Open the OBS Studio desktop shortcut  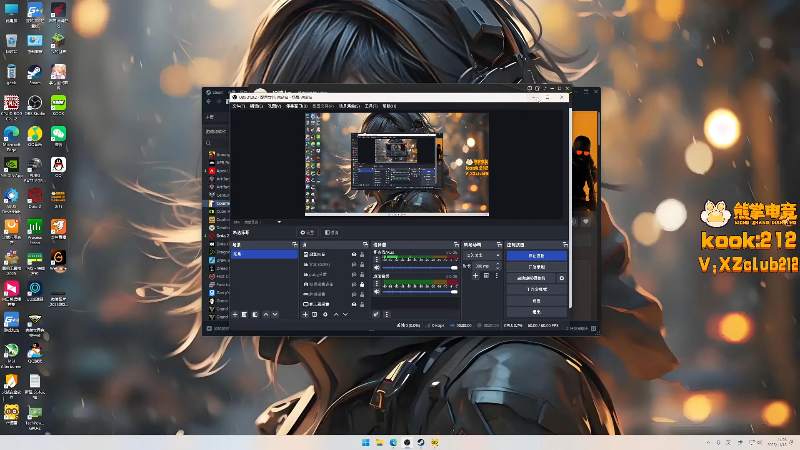point(35,106)
